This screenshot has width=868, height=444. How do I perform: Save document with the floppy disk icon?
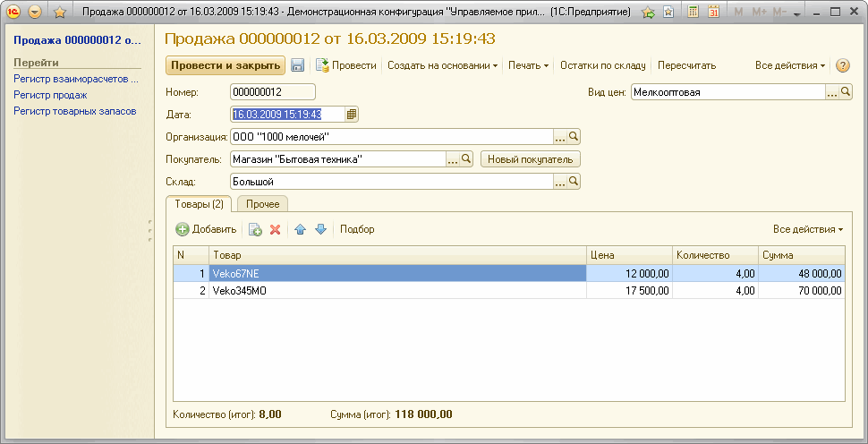[x=298, y=65]
